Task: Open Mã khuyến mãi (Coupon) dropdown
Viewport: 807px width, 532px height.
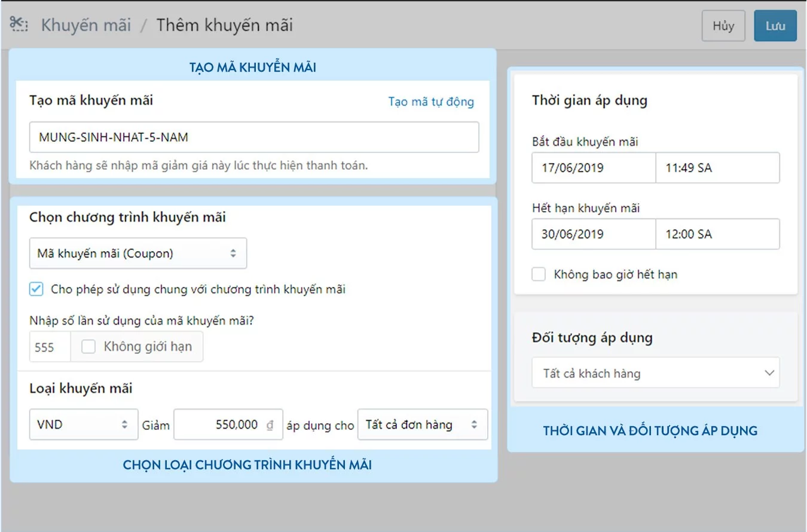Action: pos(137,253)
